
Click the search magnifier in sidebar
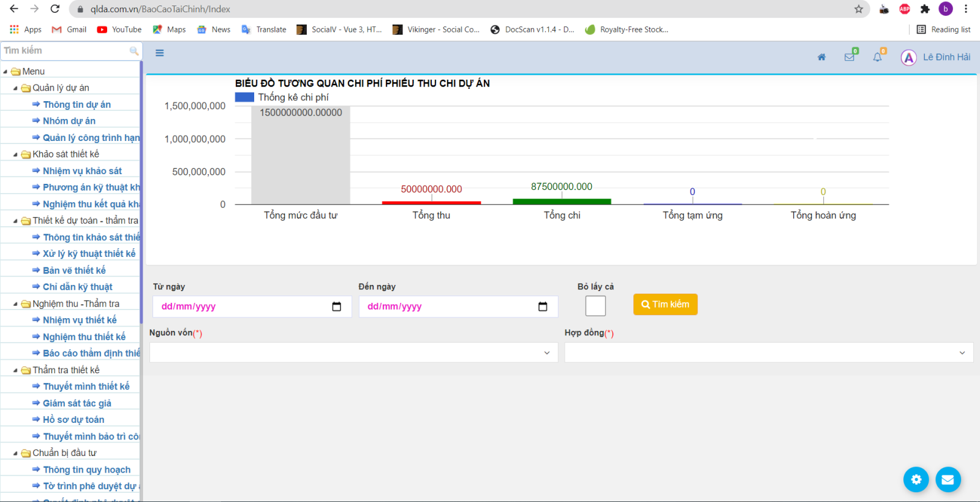pyautogui.click(x=134, y=51)
